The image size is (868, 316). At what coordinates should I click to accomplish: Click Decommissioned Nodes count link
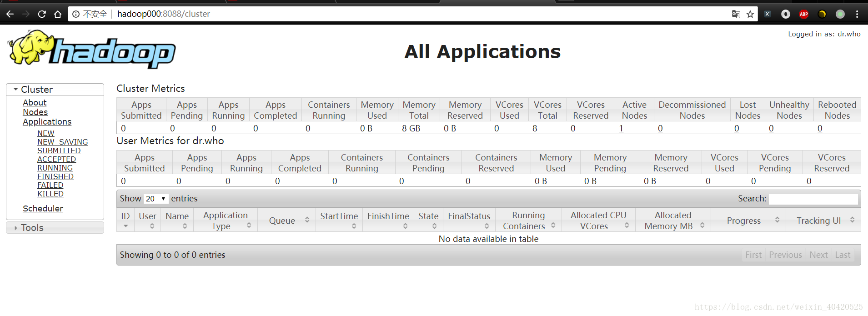(x=660, y=128)
